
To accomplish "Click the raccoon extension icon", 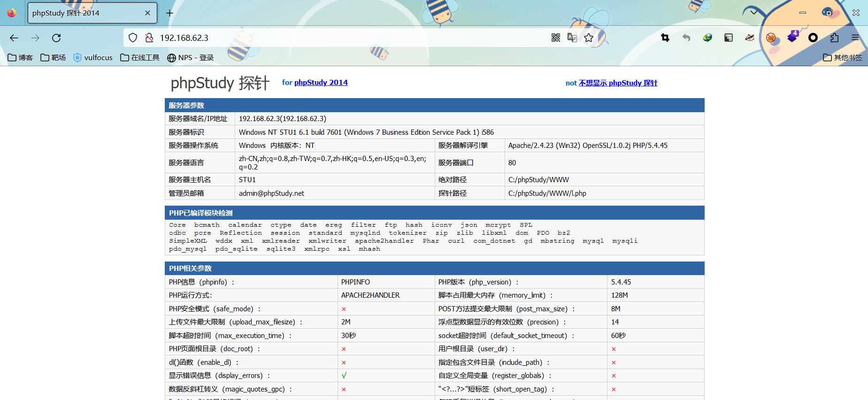I will pyautogui.click(x=750, y=38).
